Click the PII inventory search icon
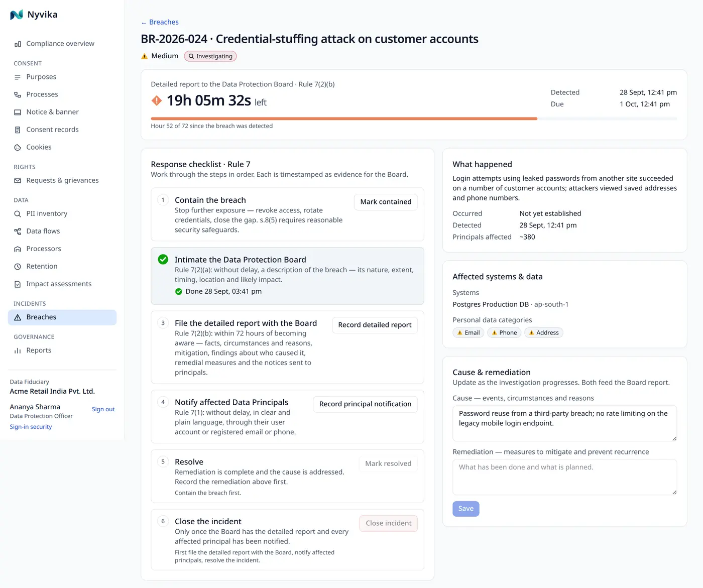 [x=18, y=214]
